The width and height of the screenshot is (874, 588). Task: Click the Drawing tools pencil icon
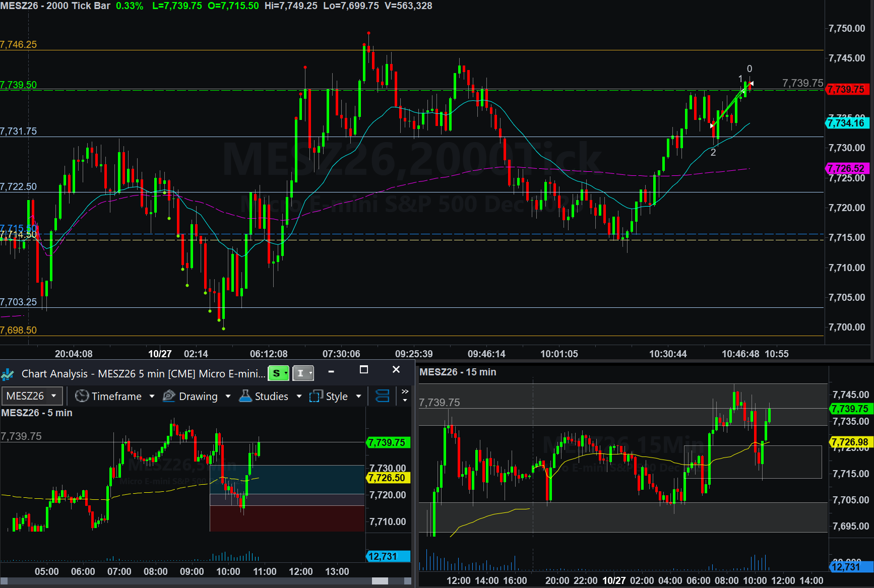pyautogui.click(x=169, y=396)
